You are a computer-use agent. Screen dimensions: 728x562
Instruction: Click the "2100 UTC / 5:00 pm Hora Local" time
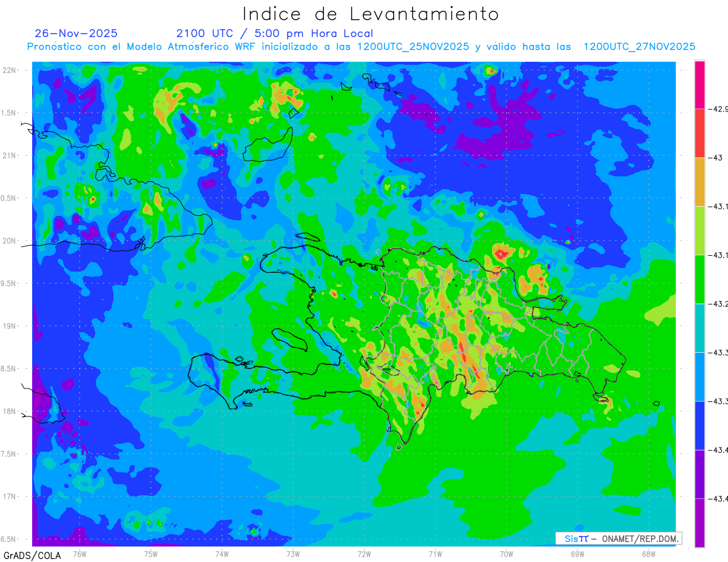coord(274,33)
